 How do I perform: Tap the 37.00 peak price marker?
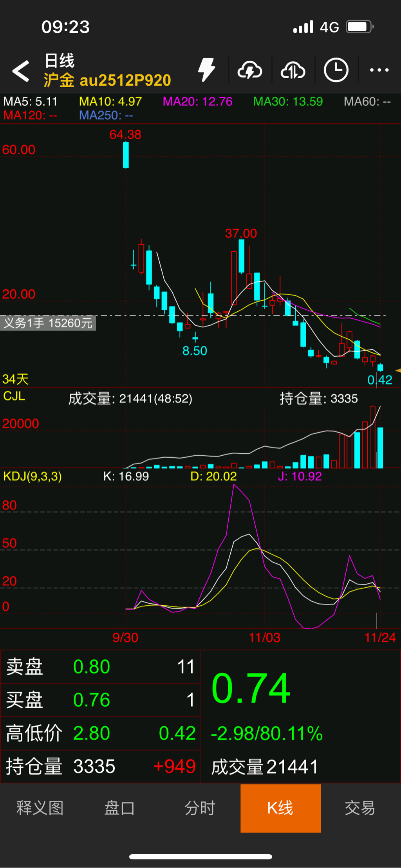[241, 234]
